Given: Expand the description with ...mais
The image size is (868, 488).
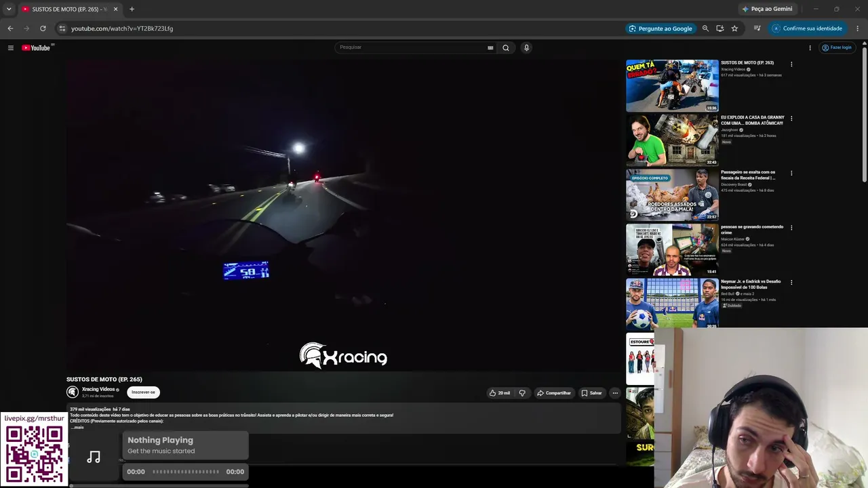Looking at the screenshot, I should click(77, 427).
